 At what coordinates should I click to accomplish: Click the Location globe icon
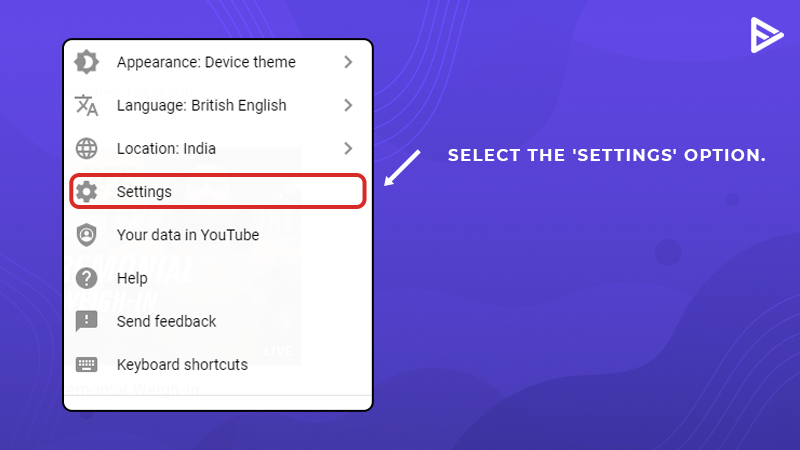point(86,148)
